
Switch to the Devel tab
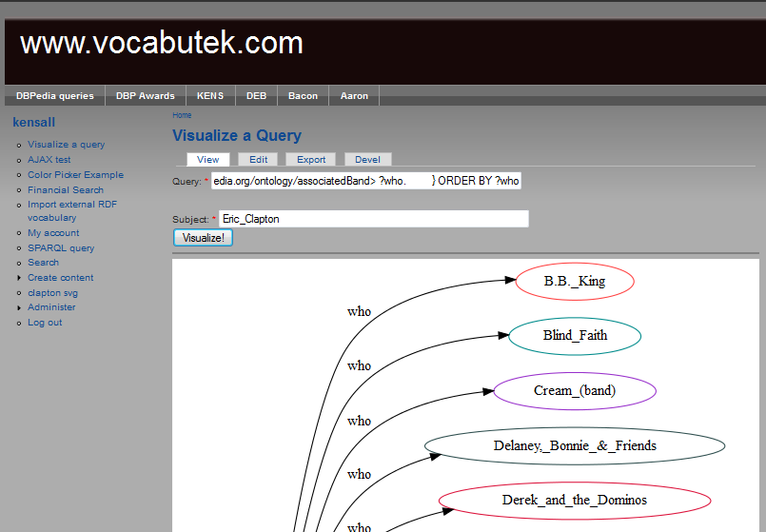(x=367, y=159)
